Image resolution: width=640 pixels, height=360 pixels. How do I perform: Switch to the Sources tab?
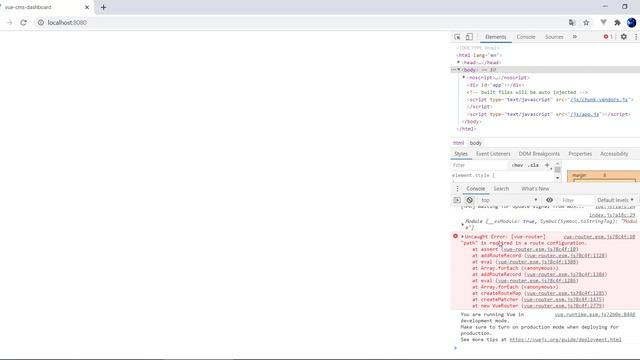click(554, 37)
